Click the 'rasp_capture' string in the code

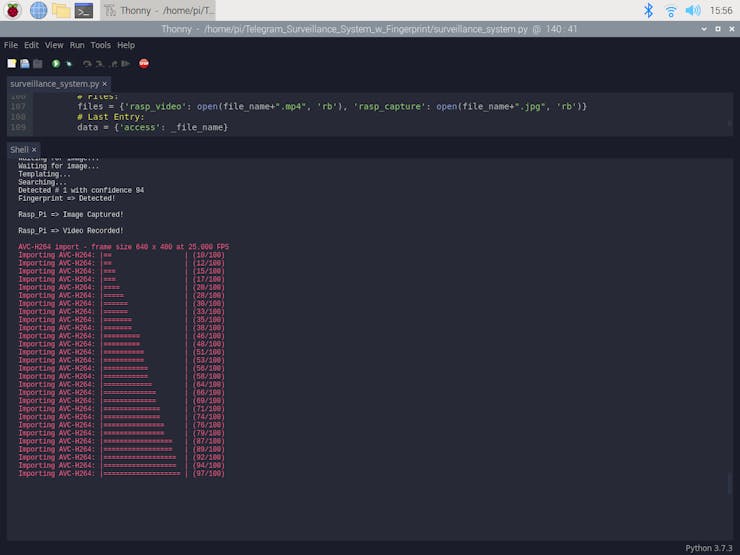[x=387, y=106]
